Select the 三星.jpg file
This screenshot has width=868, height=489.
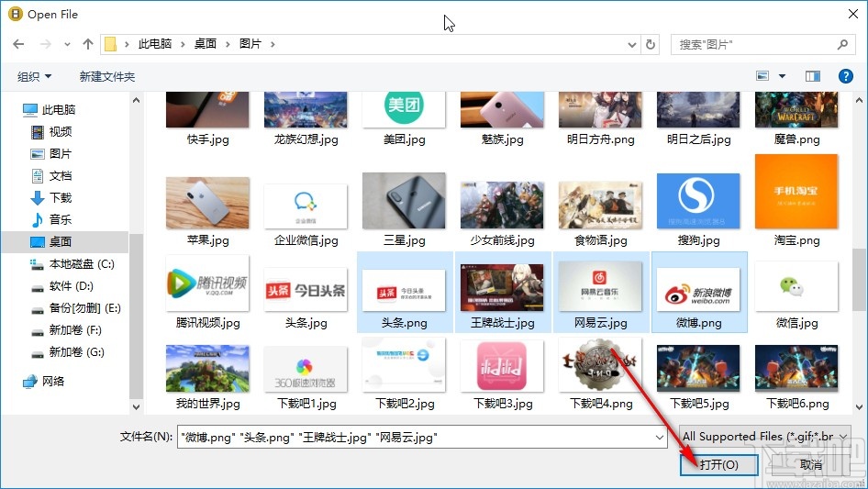[x=404, y=209]
